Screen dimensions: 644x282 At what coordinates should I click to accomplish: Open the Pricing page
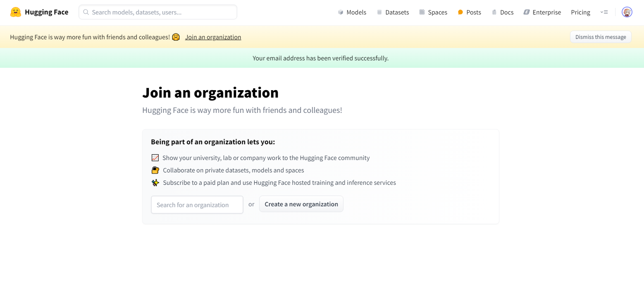click(x=580, y=12)
